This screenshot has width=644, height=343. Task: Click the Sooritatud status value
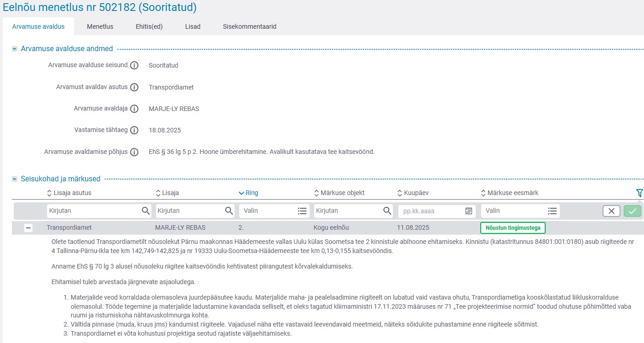(163, 65)
